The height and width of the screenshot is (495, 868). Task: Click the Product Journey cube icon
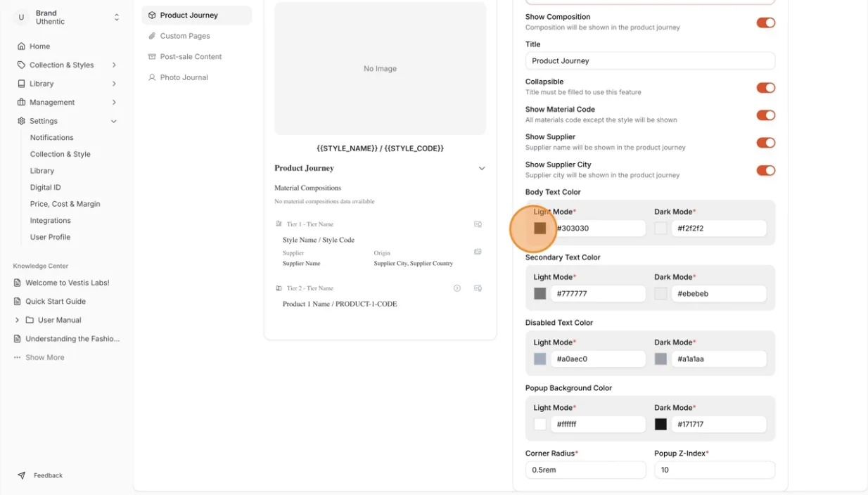[152, 15]
